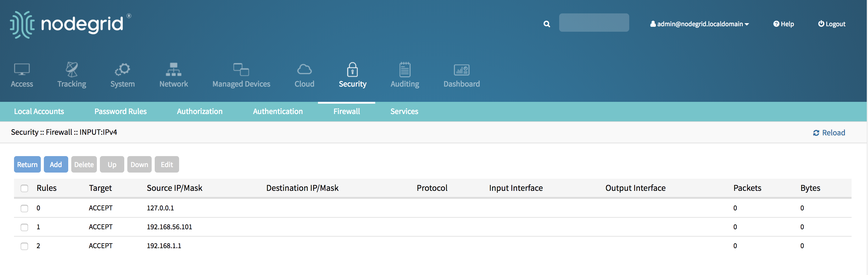This screenshot has width=868, height=275.
Task: Click the Nodegrid logo
Action: [x=70, y=24]
